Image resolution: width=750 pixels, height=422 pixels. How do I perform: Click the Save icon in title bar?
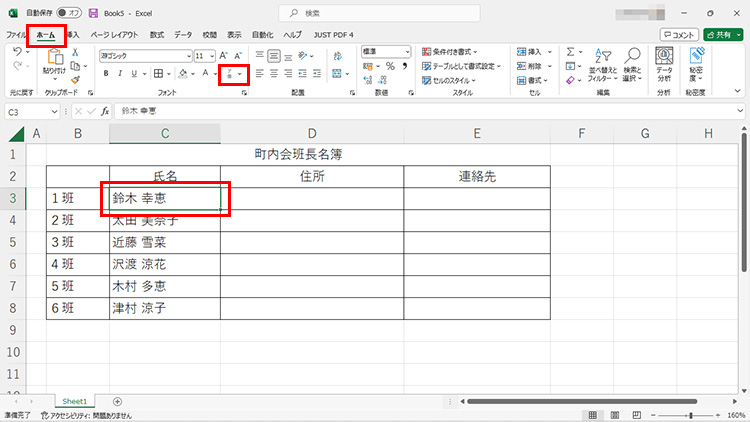93,14
